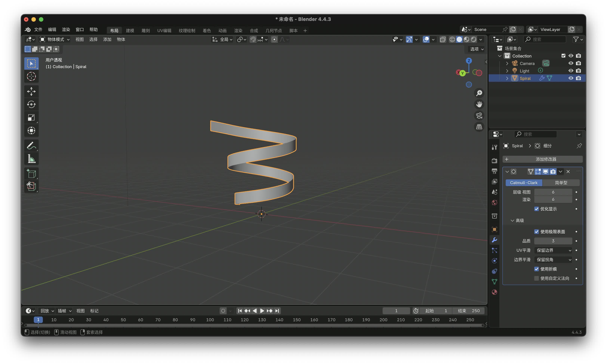607x364 pixels.
Task: Open the Material properties tab icon
Action: pyautogui.click(x=494, y=292)
